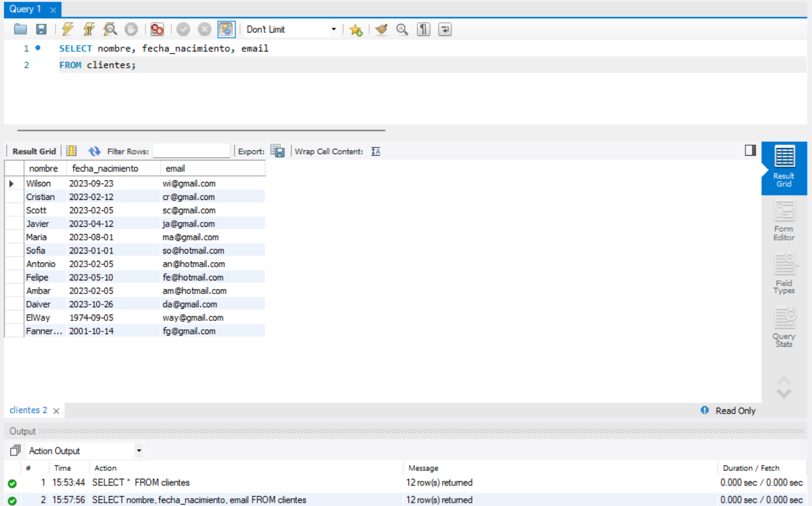Focus the Filter Rows input field
The image size is (812, 506).
click(191, 151)
